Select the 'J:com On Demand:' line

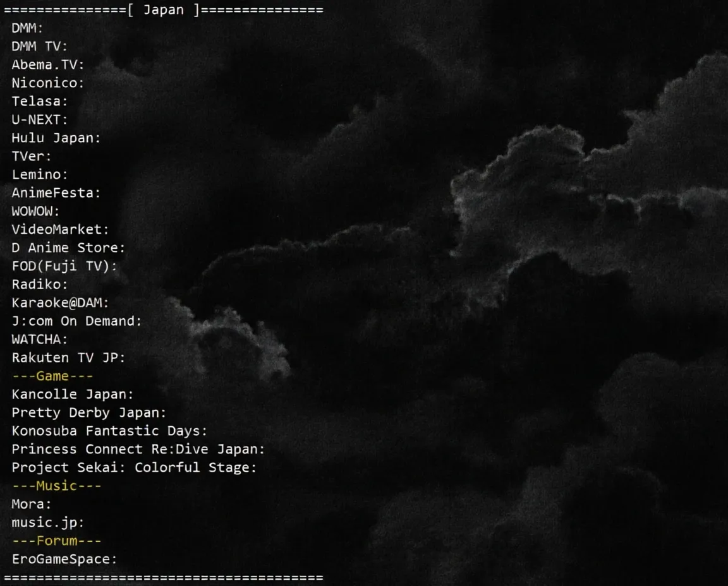tap(76, 321)
